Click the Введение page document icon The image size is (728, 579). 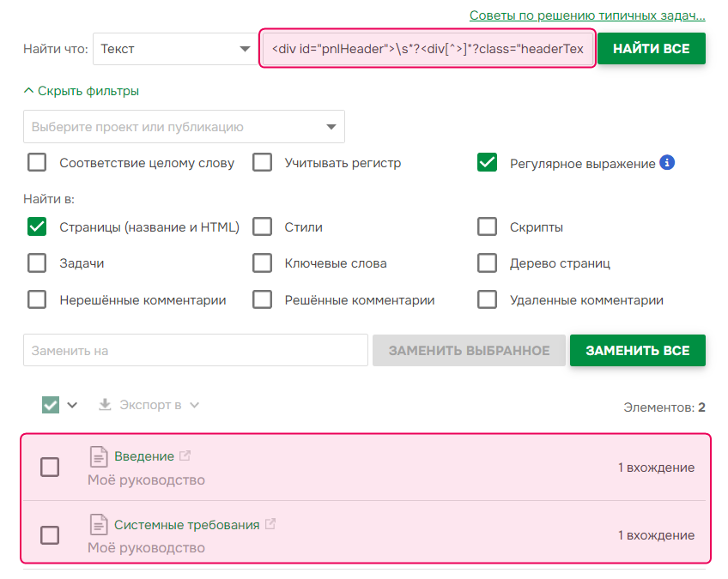pyautogui.click(x=100, y=456)
